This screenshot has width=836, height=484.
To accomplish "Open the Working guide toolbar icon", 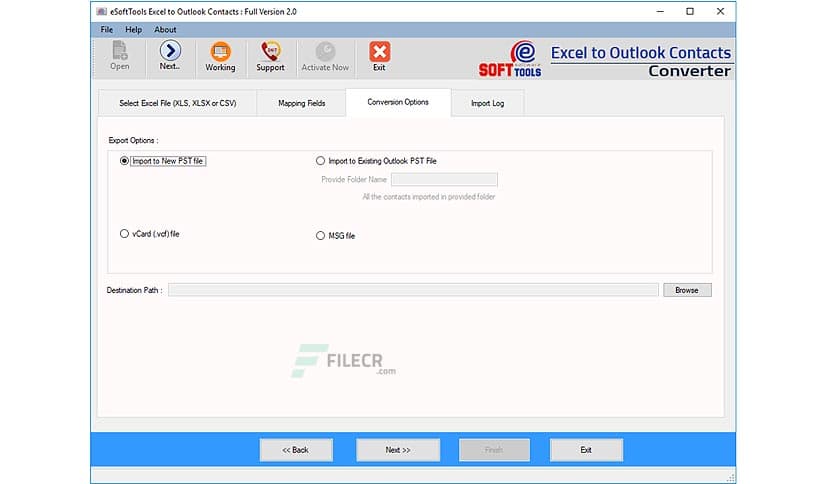I will [x=220, y=57].
